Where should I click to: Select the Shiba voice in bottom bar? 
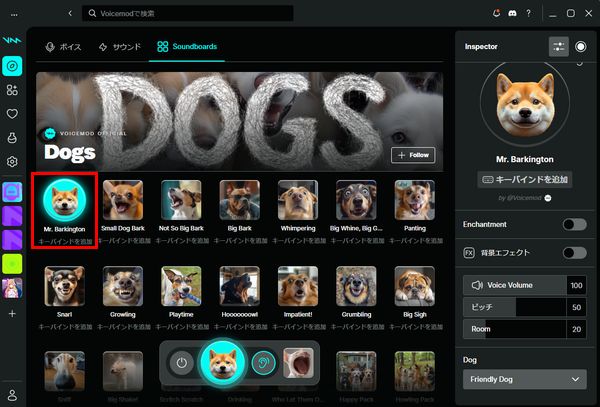click(223, 363)
